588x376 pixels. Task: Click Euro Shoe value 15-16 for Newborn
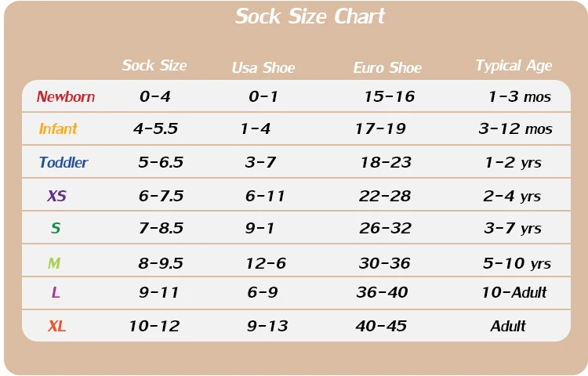(389, 97)
